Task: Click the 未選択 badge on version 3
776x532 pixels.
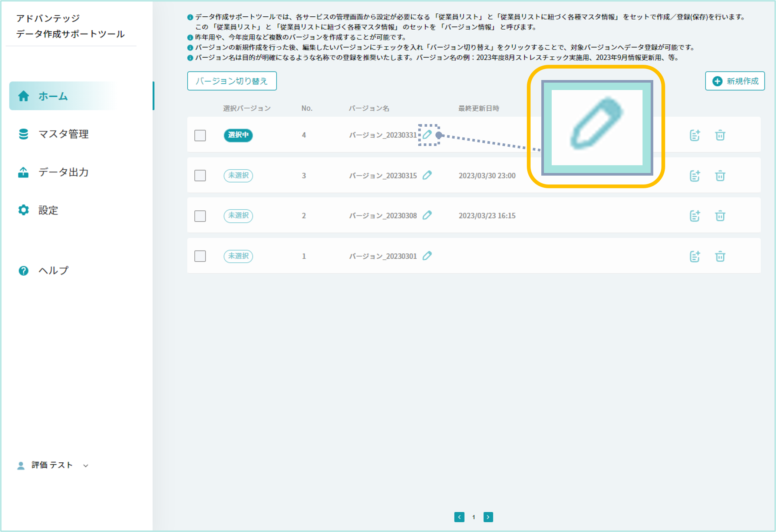Action: [238, 175]
